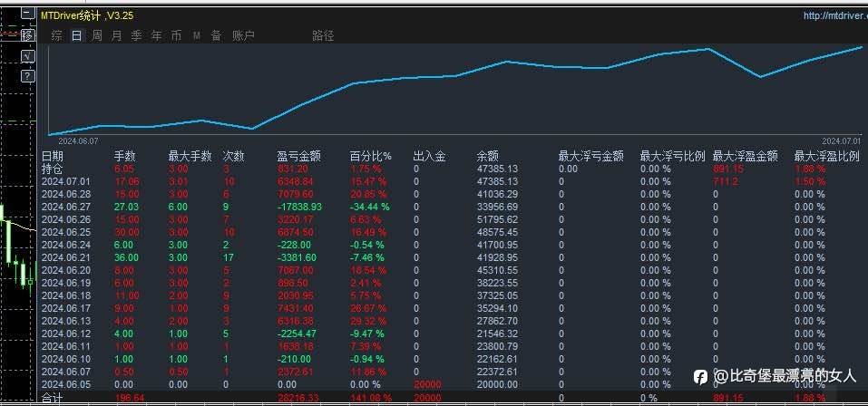Open help with the ? button
The height and width of the screenshot is (406, 868).
click(x=28, y=76)
